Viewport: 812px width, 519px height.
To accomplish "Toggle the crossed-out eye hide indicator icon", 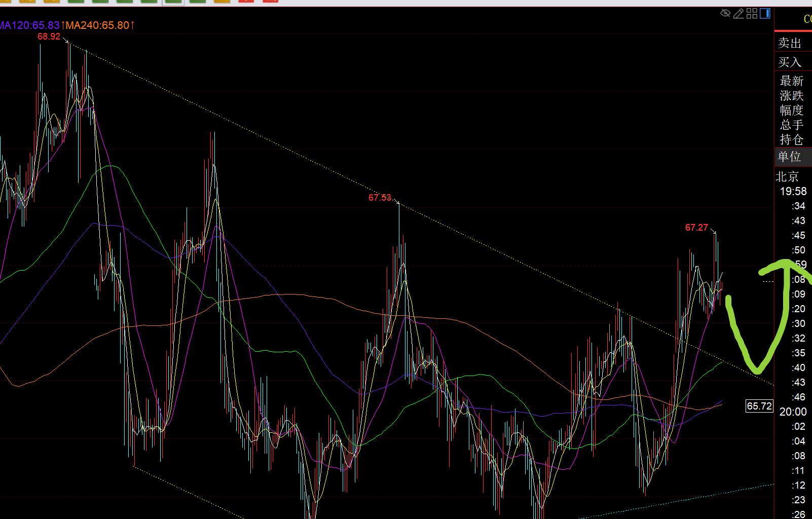I will point(725,14).
